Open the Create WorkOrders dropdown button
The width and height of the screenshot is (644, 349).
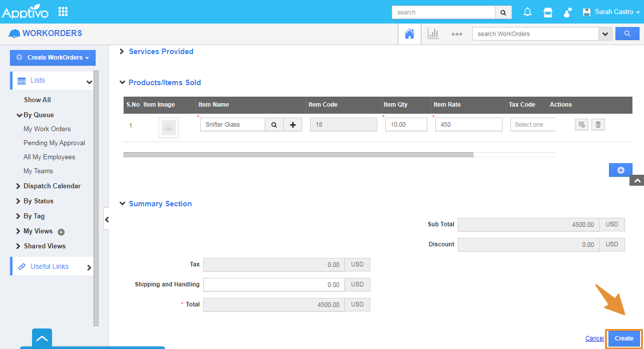tap(53, 58)
